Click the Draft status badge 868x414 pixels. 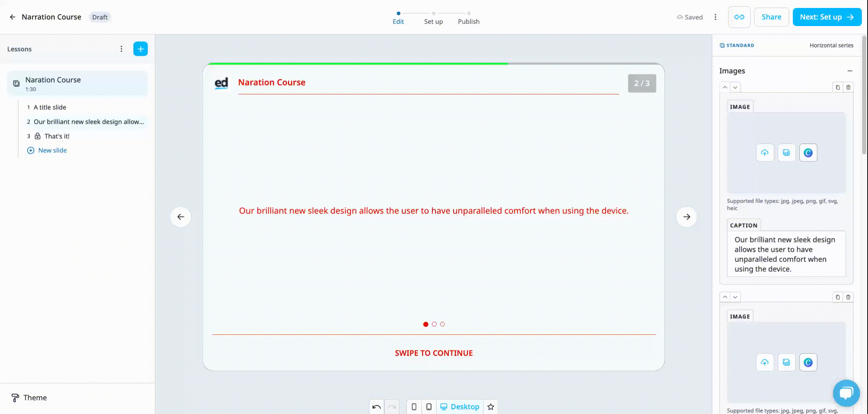[x=100, y=17]
